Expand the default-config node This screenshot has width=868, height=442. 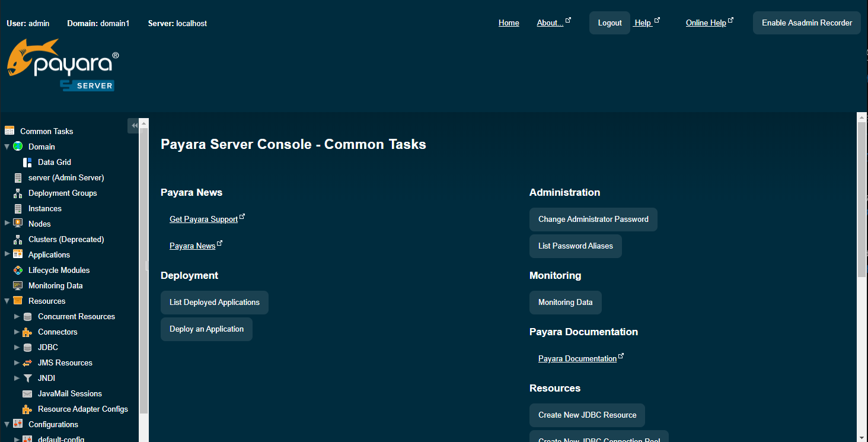(x=17, y=439)
